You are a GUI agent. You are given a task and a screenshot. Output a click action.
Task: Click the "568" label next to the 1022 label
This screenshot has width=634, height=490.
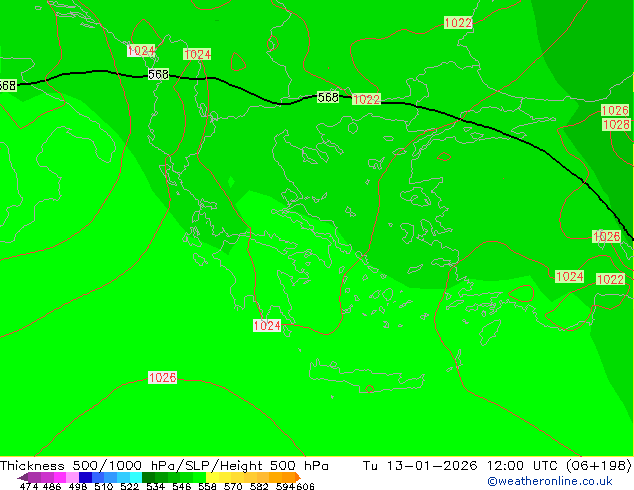click(328, 97)
